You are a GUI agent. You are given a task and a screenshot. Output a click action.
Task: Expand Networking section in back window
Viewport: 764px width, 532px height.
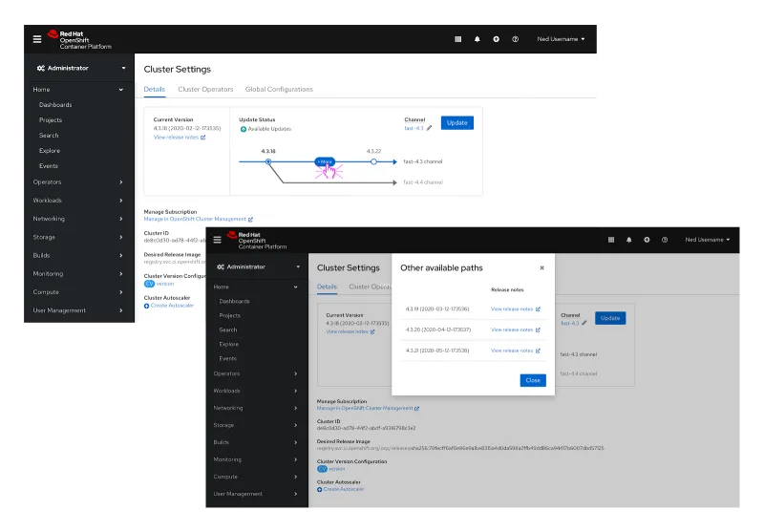[x=78, y=219]
